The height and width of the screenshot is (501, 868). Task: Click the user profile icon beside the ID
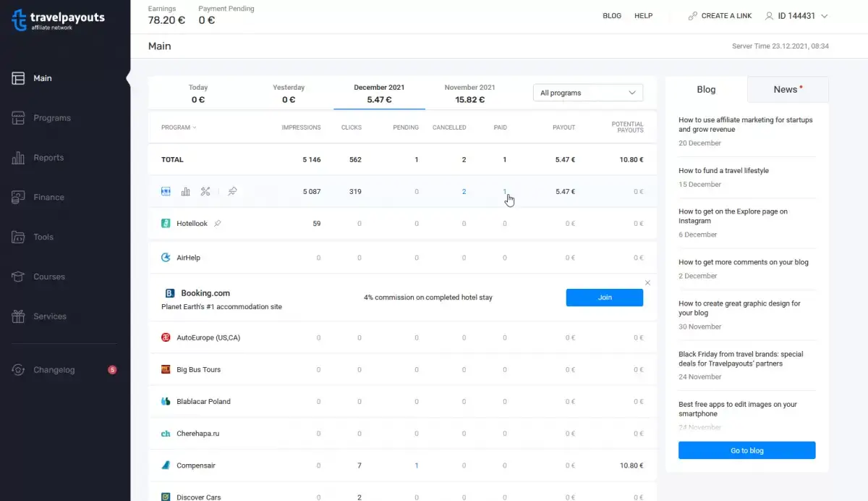770,16
